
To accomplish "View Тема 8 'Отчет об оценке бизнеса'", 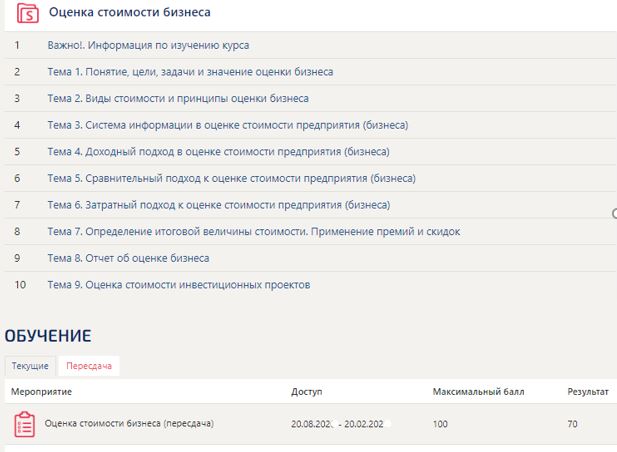I will [x=128, y=258].
